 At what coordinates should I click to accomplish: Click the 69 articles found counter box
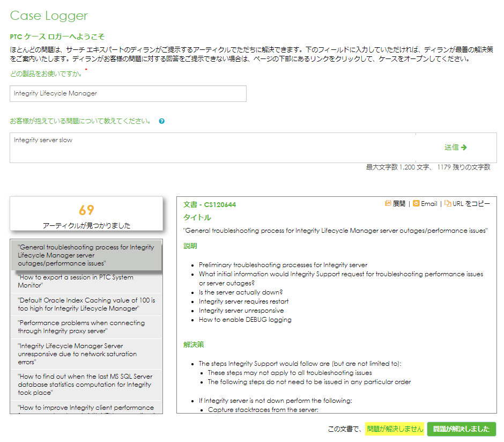[x=86, y=213]
